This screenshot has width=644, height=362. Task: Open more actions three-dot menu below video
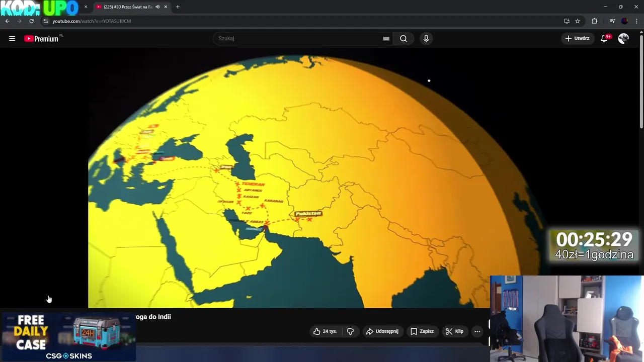[x=477, y=331]
